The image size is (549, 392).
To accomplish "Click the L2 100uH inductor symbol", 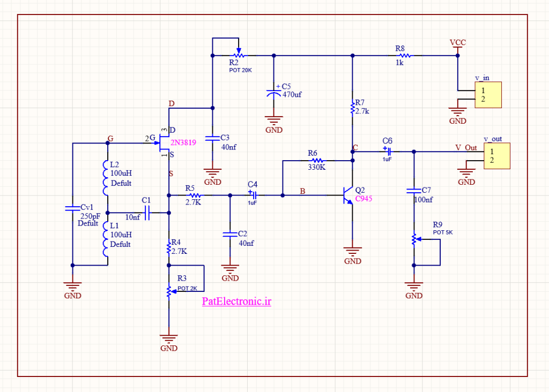I will [106, 178].
